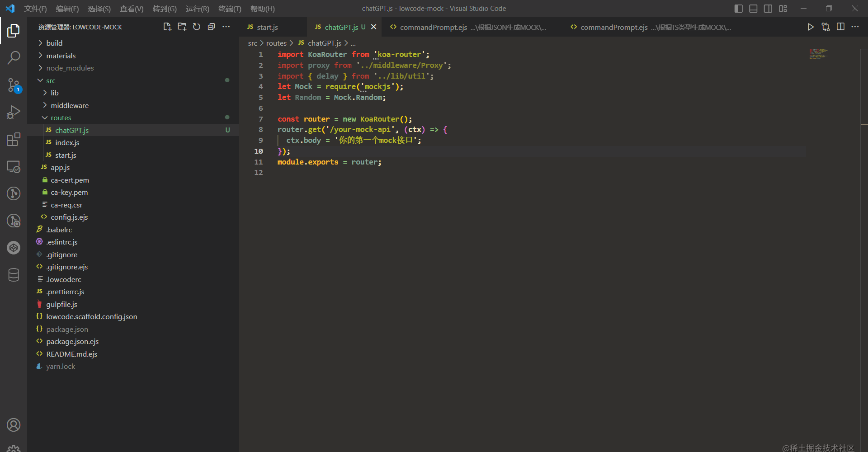The image size is (868, 452).
Task: Toggle primary sidebar layout button
Action: (x=739, y=9)
